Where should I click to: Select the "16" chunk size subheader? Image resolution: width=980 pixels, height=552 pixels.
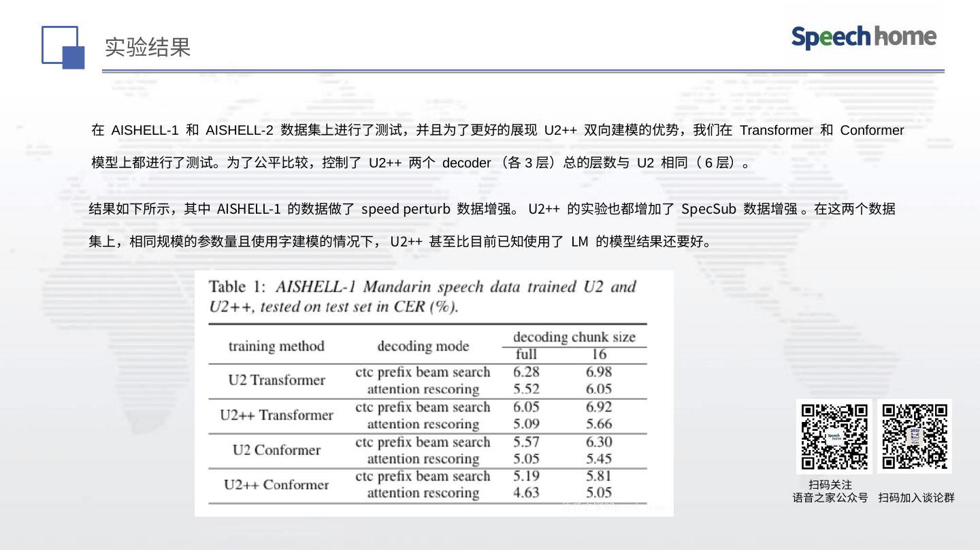coord(598,354)
